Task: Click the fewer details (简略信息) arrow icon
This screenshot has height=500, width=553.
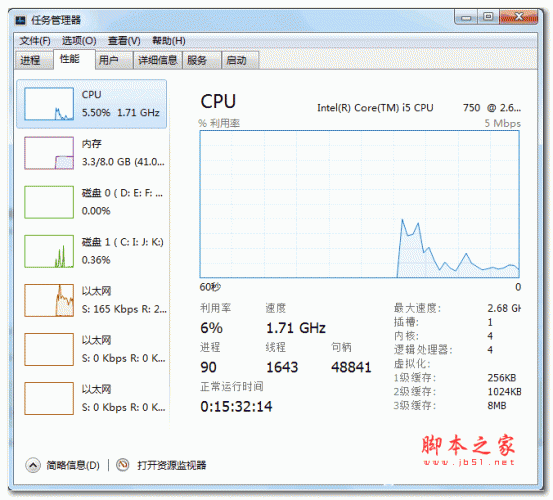Action: pos(33,465)
